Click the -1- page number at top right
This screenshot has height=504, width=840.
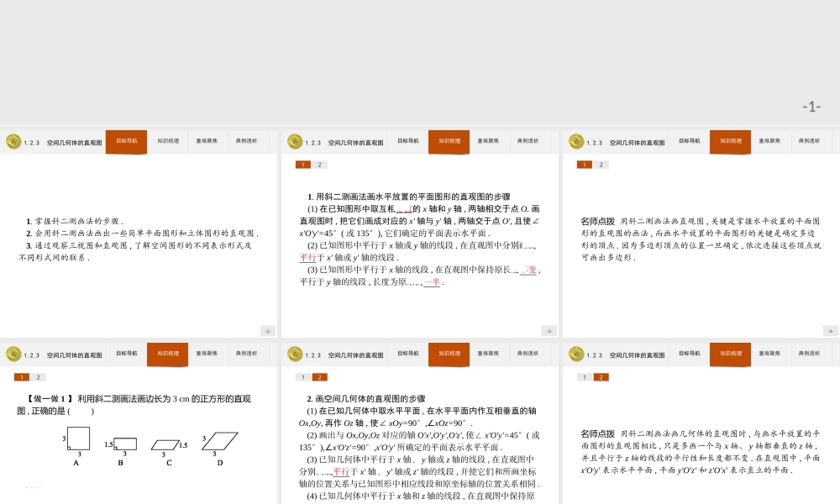[811, 107]
